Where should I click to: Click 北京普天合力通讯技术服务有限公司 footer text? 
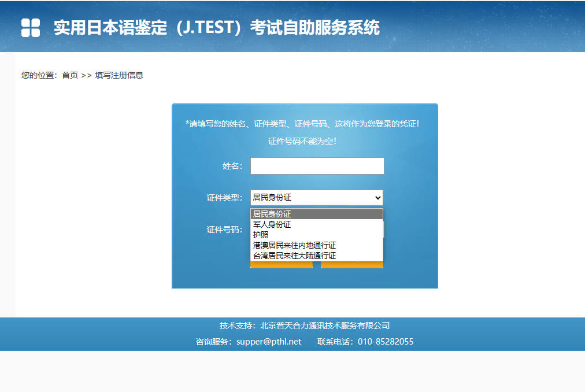[325, 326]
